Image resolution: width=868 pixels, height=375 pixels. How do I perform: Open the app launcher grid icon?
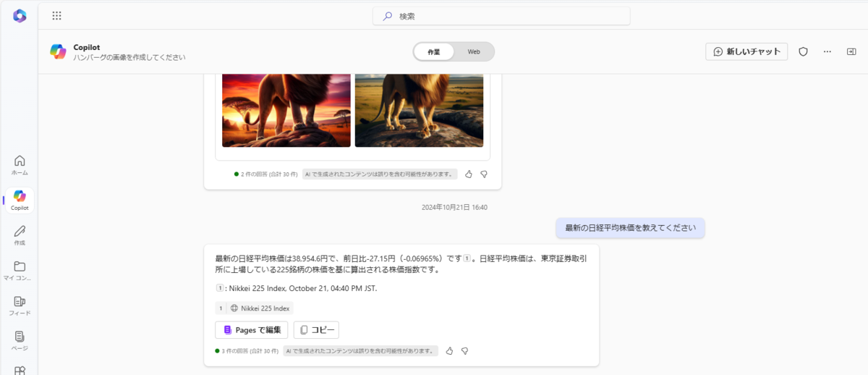pos(57,16)
